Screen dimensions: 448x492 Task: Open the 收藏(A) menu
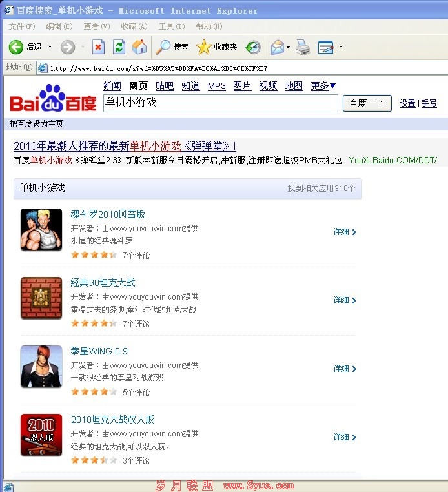coord(134,26)
